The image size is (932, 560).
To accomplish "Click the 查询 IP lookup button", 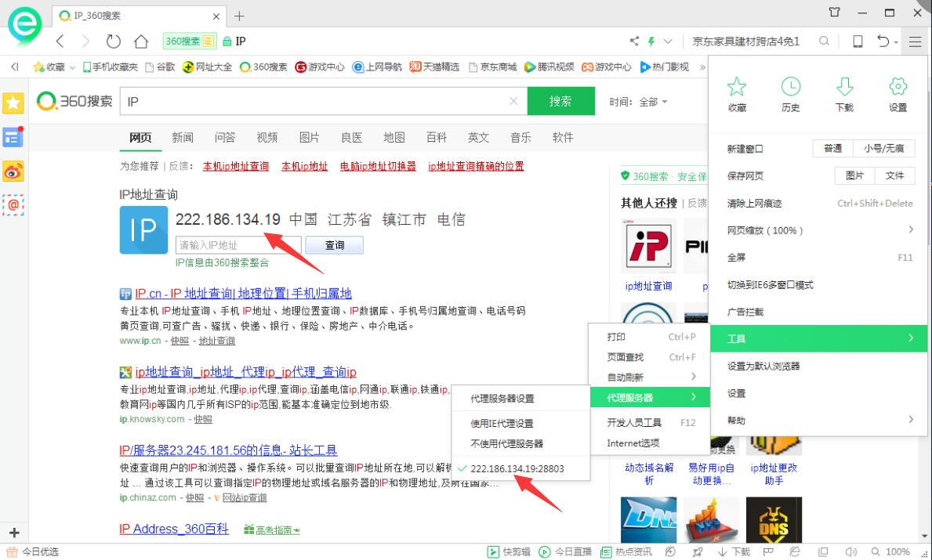I will (x=334, y=245).
